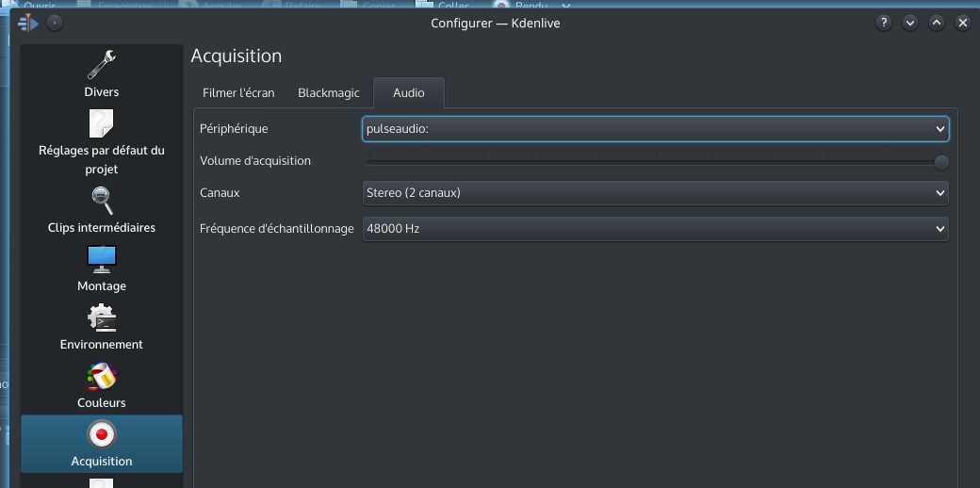980x488 pixels.
Task: Select the Acquisition category in sidebar
Action: click(x=101, y=444)
